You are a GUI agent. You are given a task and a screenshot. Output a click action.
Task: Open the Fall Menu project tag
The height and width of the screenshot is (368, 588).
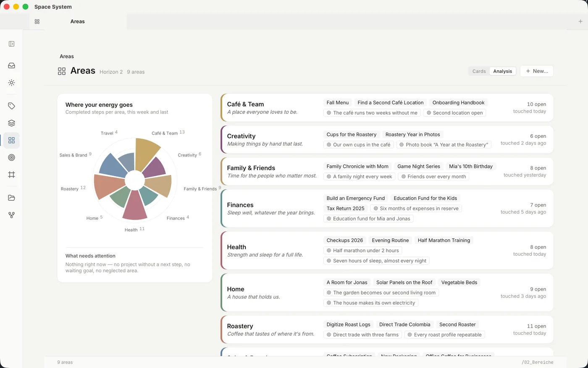pos(338,103)
